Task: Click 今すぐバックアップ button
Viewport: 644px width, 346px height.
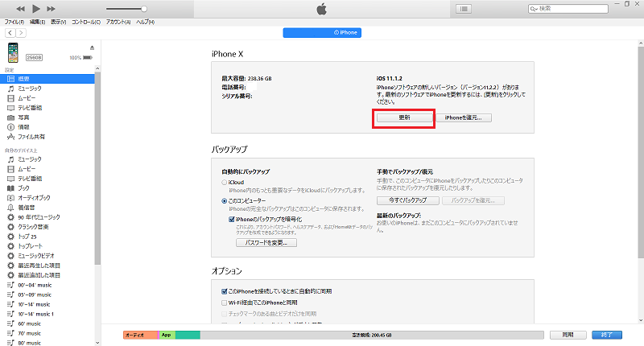Action: (x=408, y=200)
